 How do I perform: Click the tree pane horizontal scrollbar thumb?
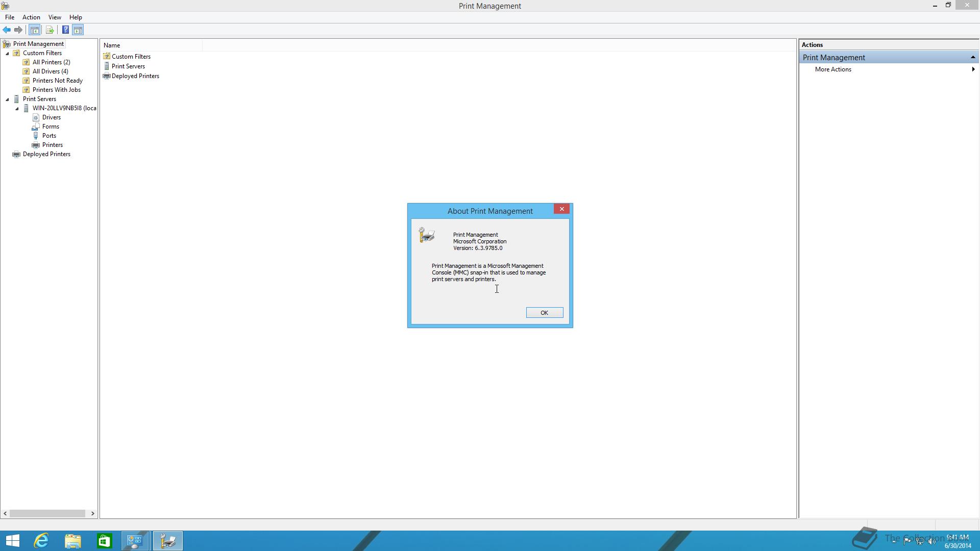[x=47, y=514]
